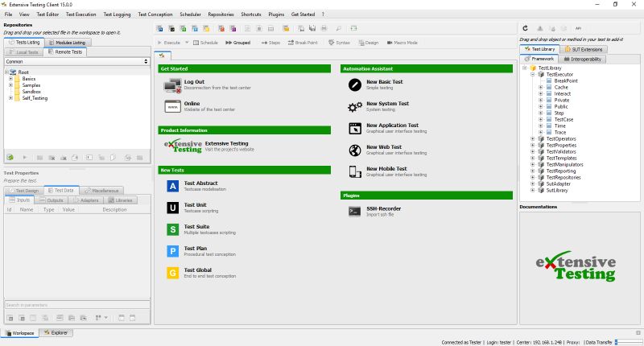The image size is (644, 346).
Task: Click the blue-badged new test toolbar icon
Action: point(159,28)
